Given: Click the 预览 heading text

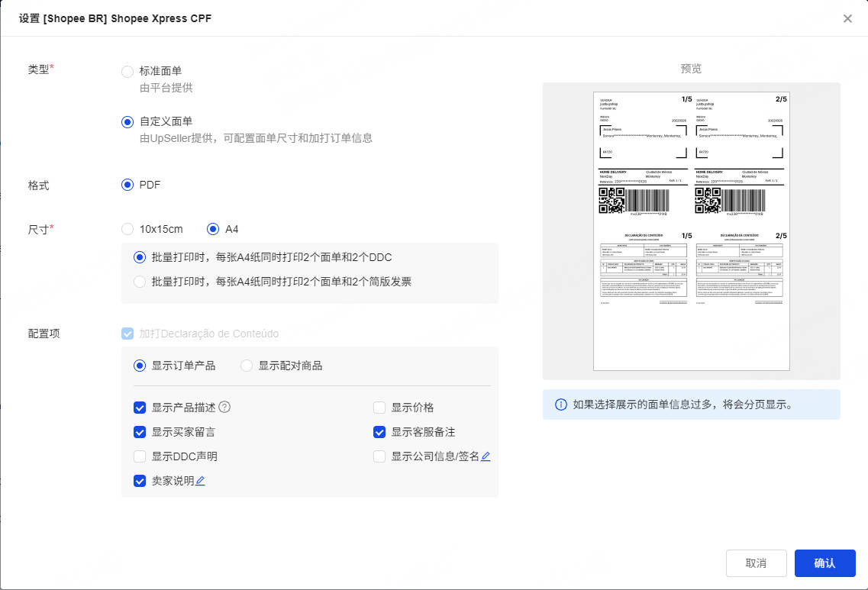Looking at the screenshot, I should 691,69.
